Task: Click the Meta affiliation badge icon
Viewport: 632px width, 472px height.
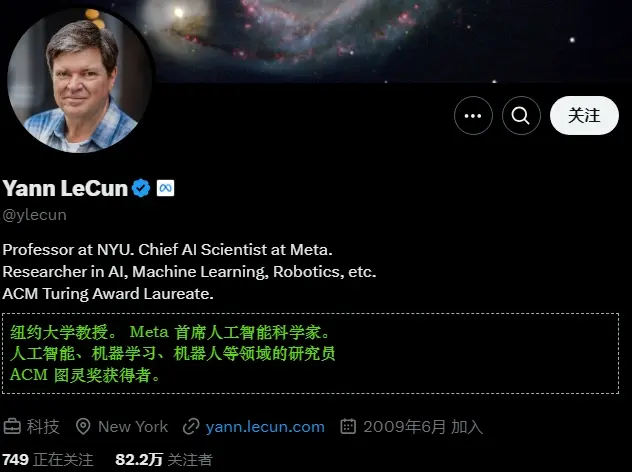Action: pos(165,188)
